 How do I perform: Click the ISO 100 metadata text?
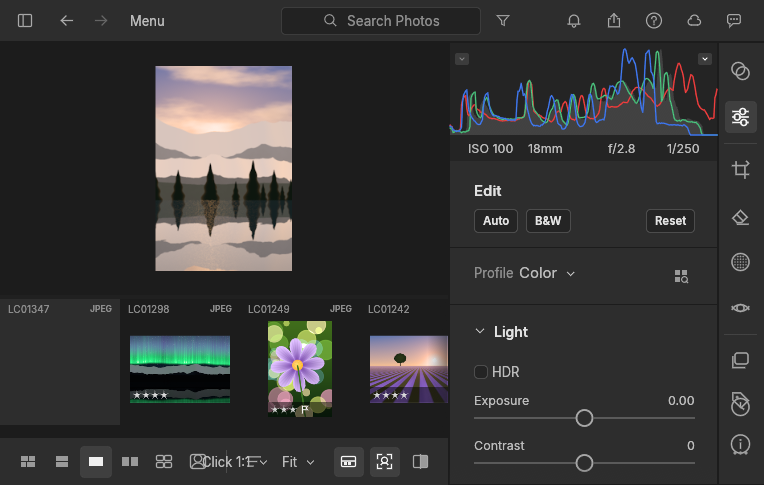point(490,149)
